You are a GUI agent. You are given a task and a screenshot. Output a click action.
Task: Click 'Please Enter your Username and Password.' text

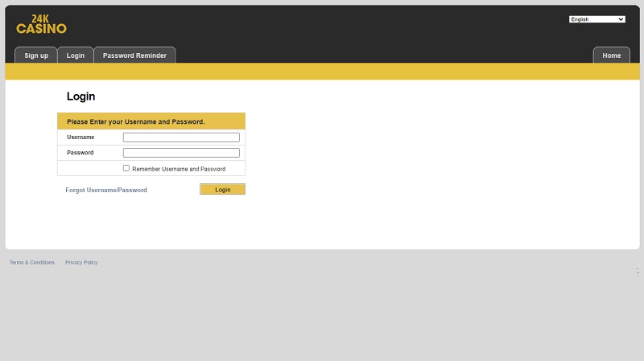point(135,122)
